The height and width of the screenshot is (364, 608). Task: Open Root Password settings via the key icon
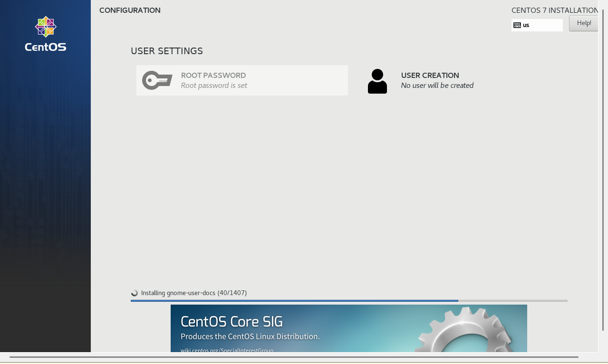(x=157, y=80)
